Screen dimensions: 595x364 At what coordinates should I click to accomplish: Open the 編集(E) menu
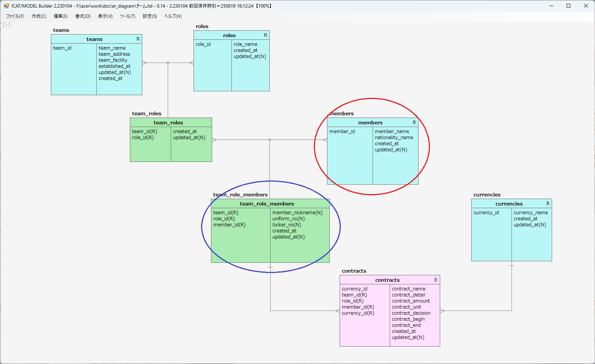(61, 16)
